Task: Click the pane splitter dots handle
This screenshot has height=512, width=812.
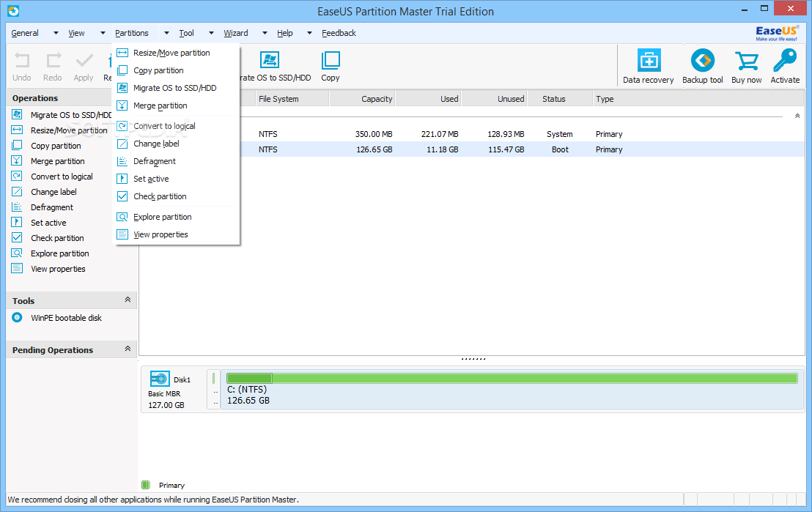Action: [473, 359]
